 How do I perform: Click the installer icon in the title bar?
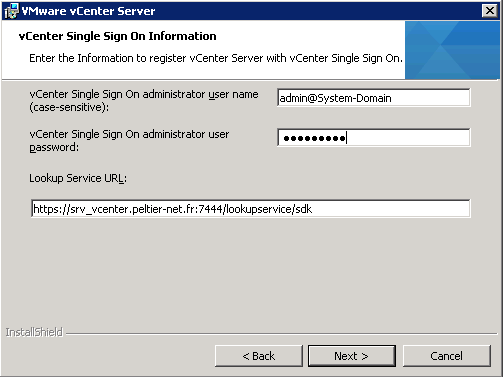[11, 11]
